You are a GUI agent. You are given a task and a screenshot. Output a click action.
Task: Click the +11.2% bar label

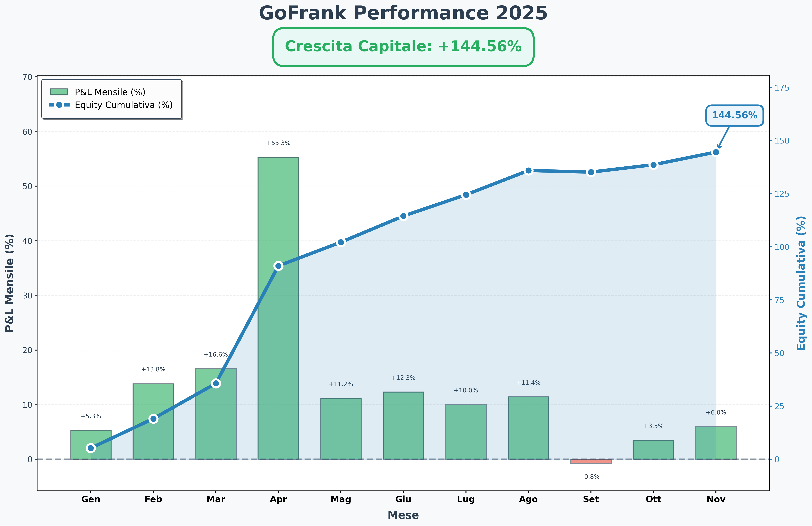pyautogui.click(x=341, y=384)
